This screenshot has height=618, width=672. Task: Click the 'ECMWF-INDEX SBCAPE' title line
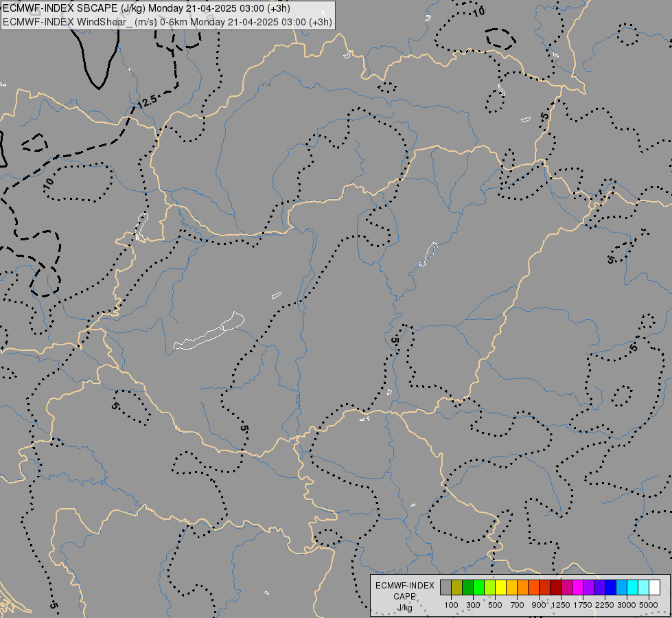click(x=146, y=8)
